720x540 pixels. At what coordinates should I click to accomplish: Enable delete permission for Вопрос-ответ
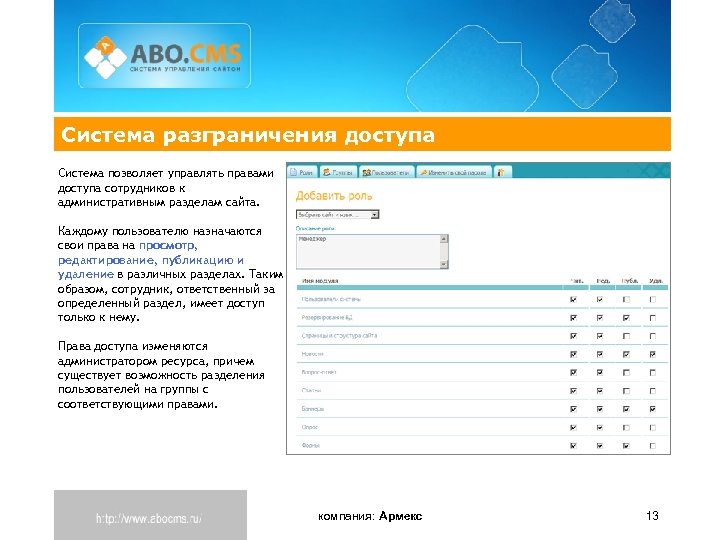653,373
